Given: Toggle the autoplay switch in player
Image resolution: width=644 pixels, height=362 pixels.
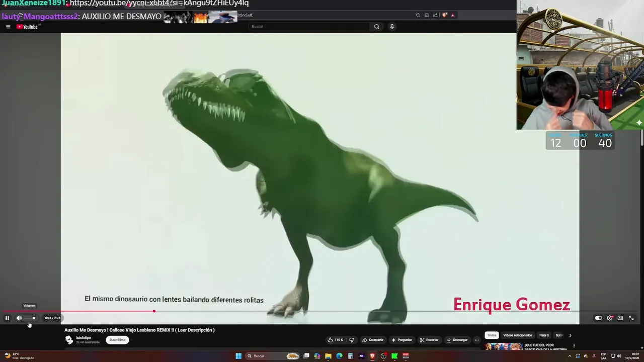Looking at the screenshot, I should coord(598,318).
